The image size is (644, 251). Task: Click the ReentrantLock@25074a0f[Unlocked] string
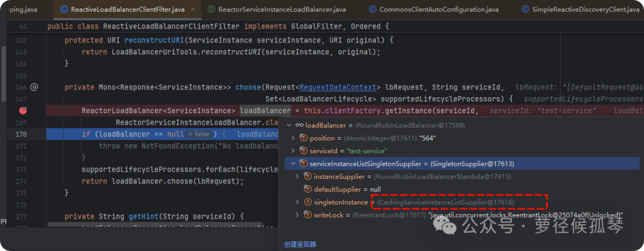pos(526,215)
